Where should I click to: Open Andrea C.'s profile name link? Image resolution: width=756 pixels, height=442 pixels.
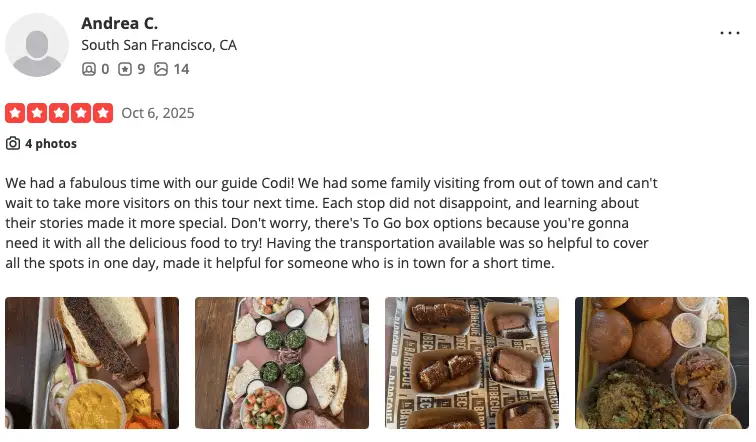point(119,22)
